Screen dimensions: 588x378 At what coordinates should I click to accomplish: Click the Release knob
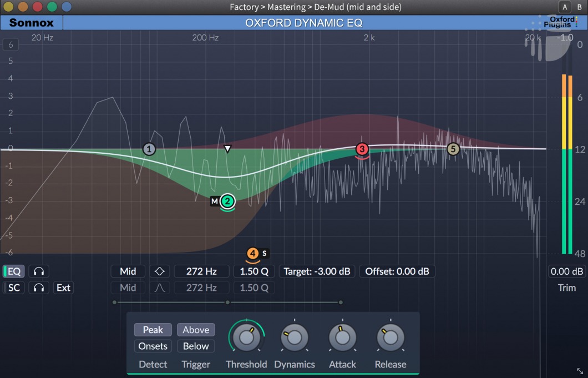click(391, 337)
